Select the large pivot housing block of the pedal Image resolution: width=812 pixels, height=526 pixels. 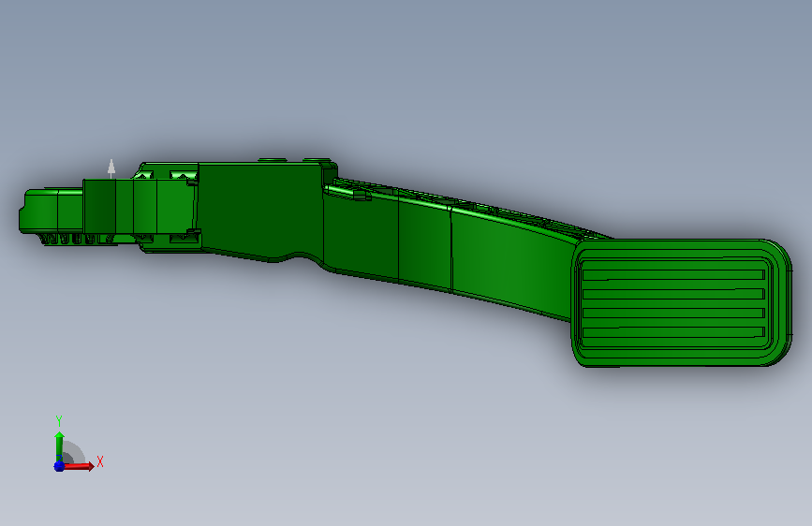pyautogui.click(x=260, y=212)
